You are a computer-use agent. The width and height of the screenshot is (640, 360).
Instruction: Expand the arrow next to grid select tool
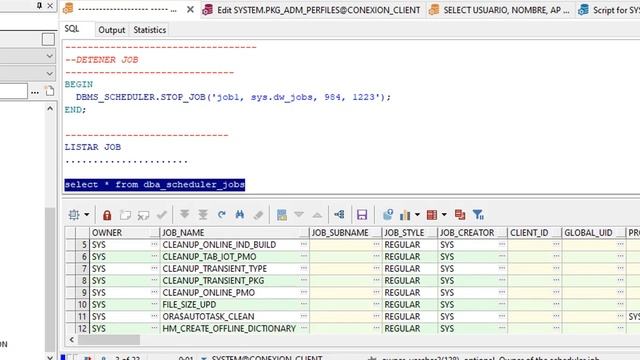click(87, 215)
